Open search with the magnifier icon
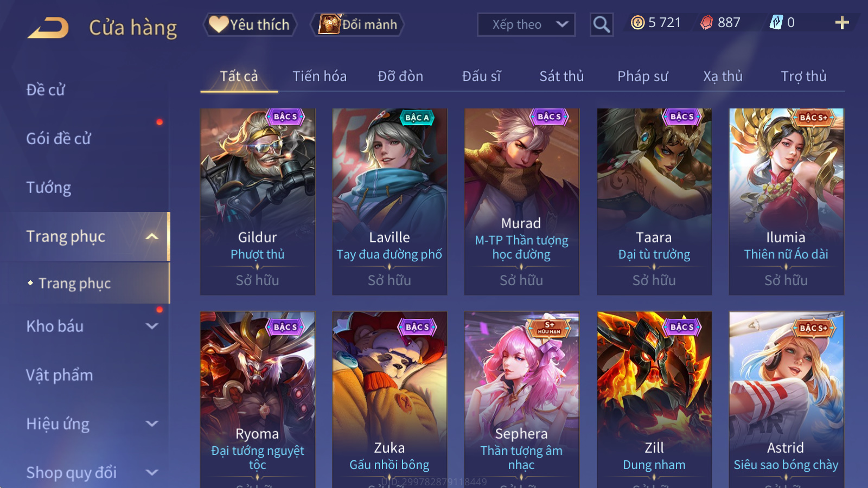The height and width of the screenshot is (488, 868). [x=602, y=24]
